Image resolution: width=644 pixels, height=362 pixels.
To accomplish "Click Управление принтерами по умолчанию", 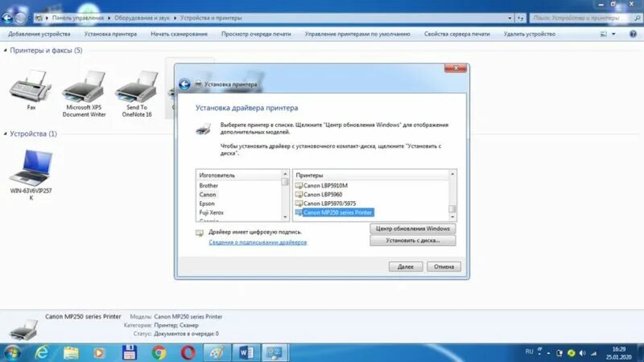I will tap(357, 34).
